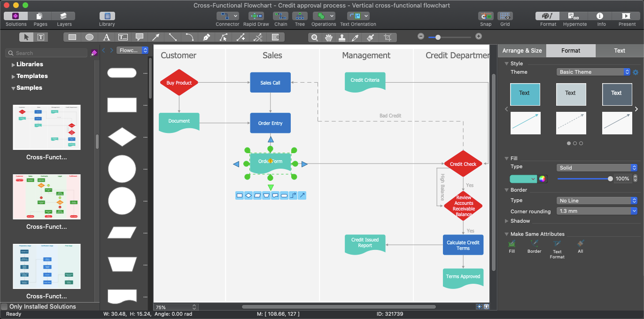
Task: Open the Basic Theme dropdown
Action: (593, 72)
